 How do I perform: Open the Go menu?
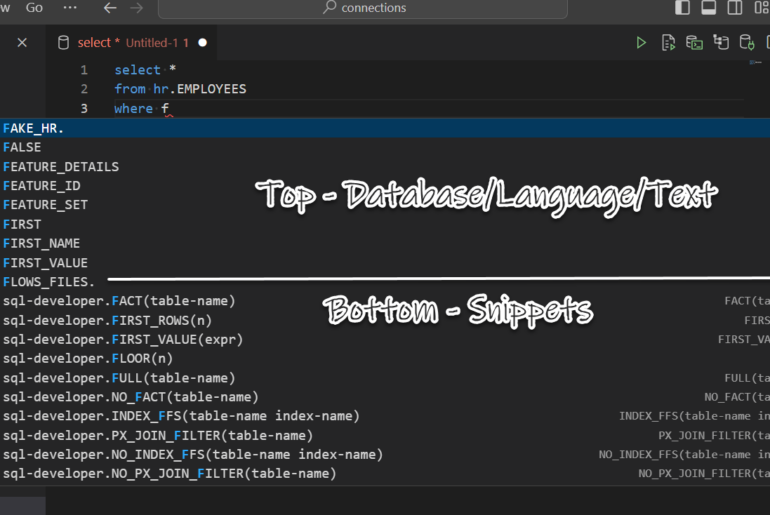click(x=34, y=7)
